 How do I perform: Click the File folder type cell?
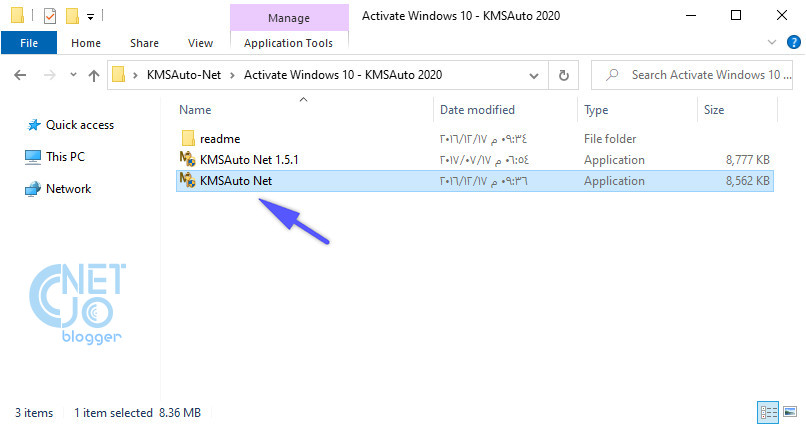pos(610,139)
